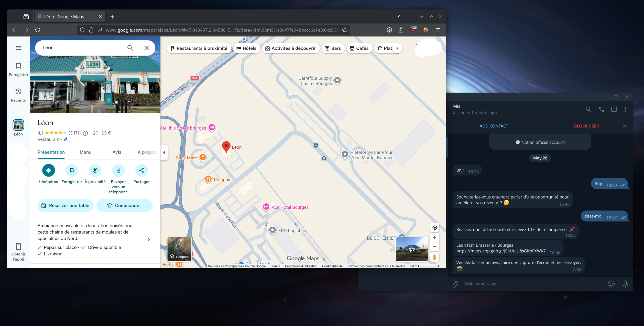Click the Enregistrer bookmark action button

72,170
